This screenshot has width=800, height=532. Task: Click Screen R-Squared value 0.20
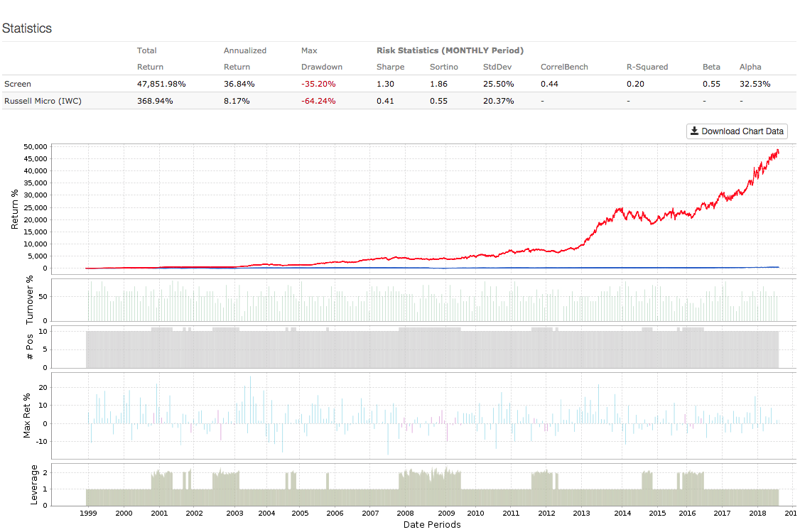click(x=635, y=84)
